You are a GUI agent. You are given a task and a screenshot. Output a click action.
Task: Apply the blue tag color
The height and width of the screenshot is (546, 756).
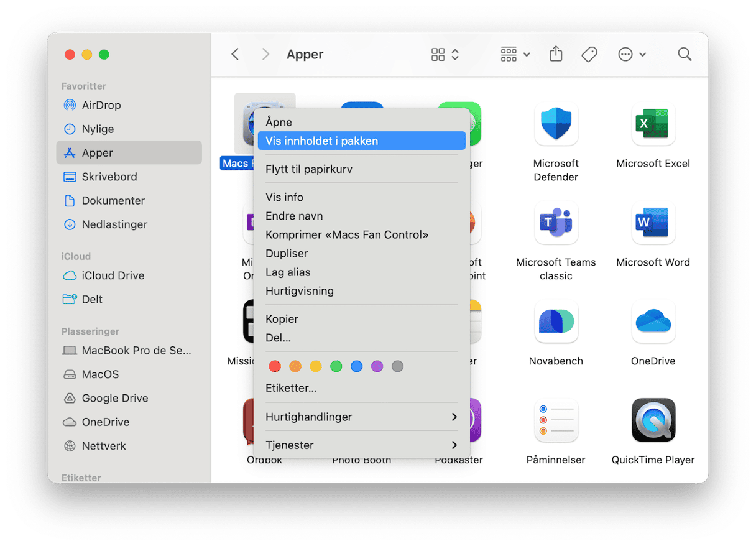357,366
